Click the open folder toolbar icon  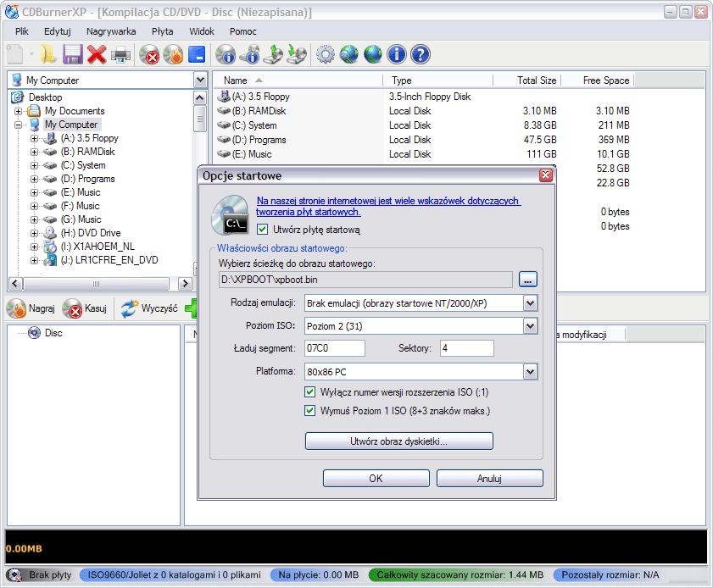click(47, 54)
